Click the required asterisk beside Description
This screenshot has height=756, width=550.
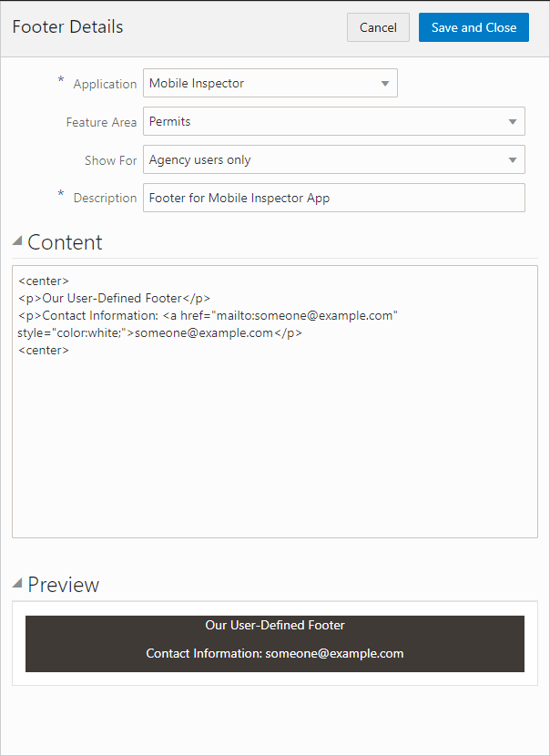coord(60,197)
